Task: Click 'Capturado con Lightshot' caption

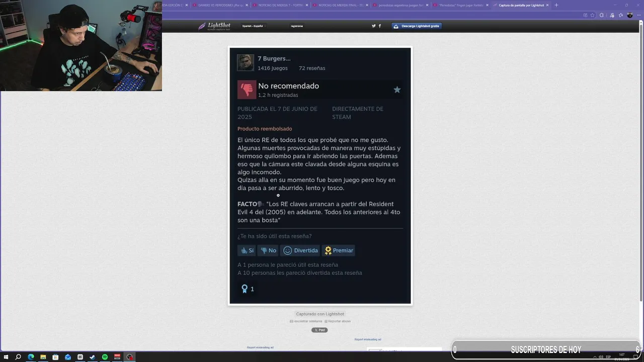Action: pyautogui.click(x=320, y=314)
